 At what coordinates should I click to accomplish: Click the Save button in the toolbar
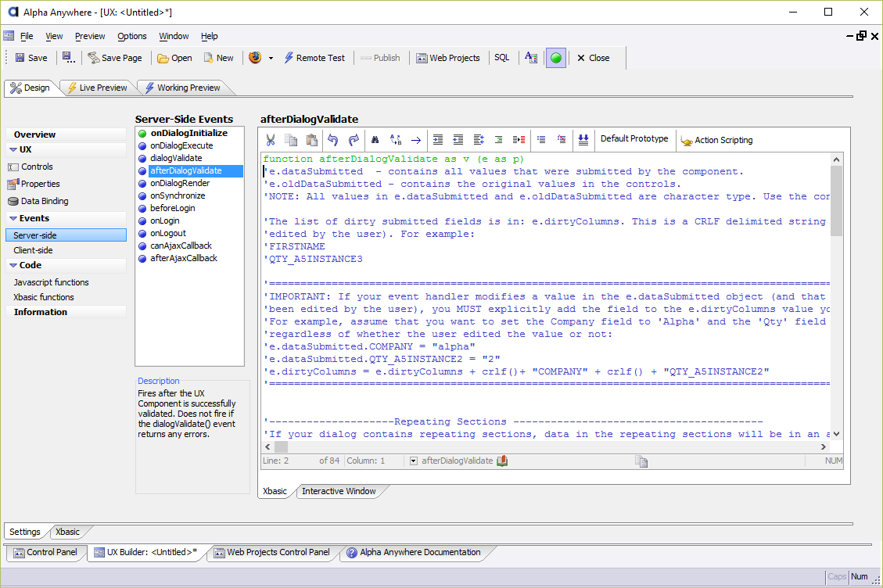point(31,57)
